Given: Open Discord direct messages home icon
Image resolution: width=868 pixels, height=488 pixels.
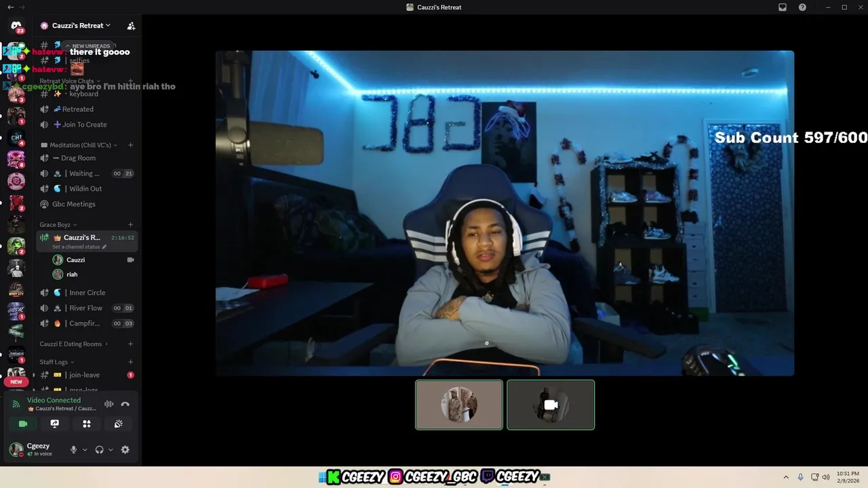Looking at the screenshot, I should click(16, 26).
